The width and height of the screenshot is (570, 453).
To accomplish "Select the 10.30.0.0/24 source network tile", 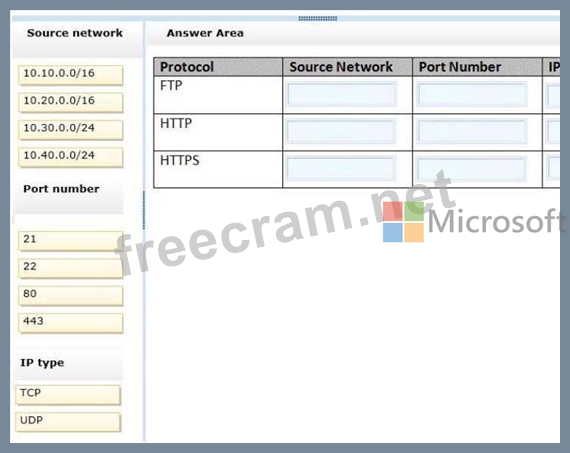I will [x=71, y=130].
